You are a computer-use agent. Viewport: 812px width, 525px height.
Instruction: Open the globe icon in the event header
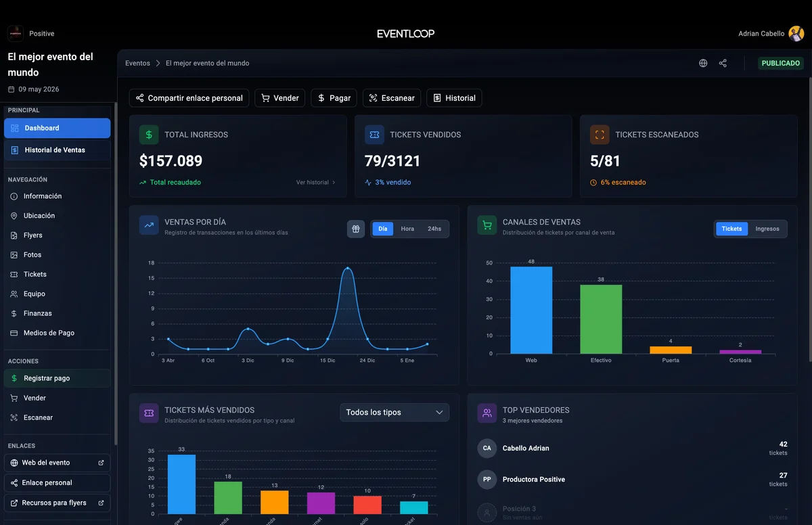[x=702, y=63]
